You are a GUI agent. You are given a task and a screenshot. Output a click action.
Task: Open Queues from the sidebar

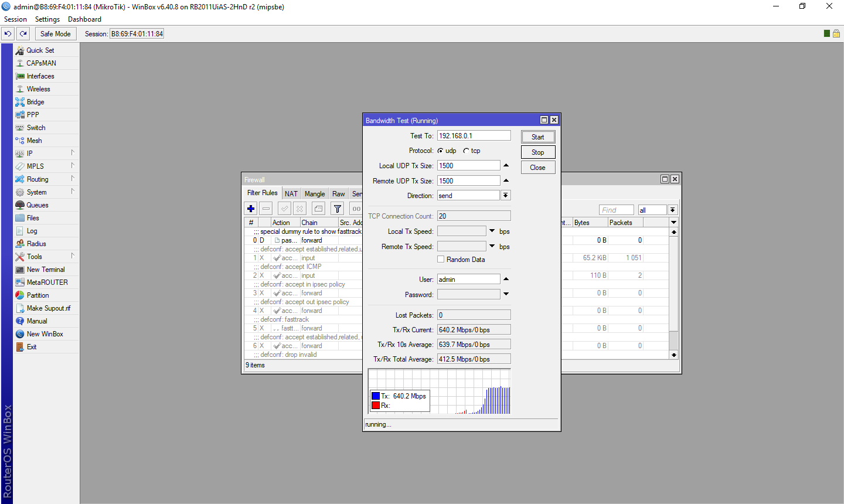point(38,205)
